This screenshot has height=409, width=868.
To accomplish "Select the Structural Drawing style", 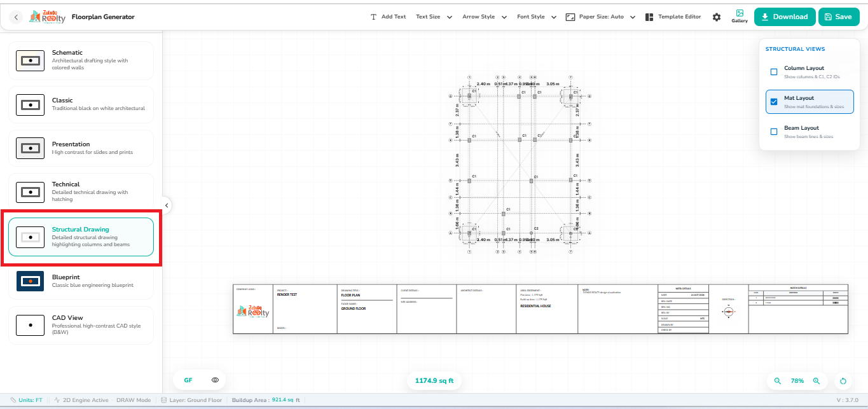I will point(81,237).
